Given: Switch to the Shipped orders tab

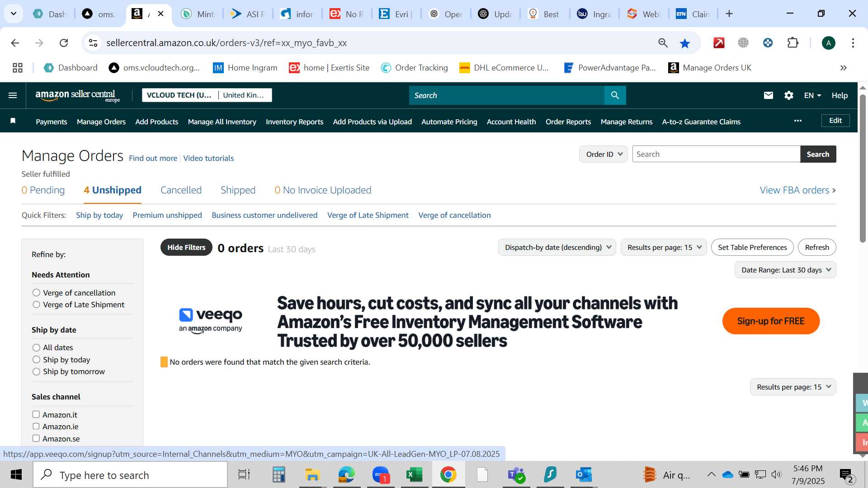Looking at the screenshot, I should click(x=238, y=190).
